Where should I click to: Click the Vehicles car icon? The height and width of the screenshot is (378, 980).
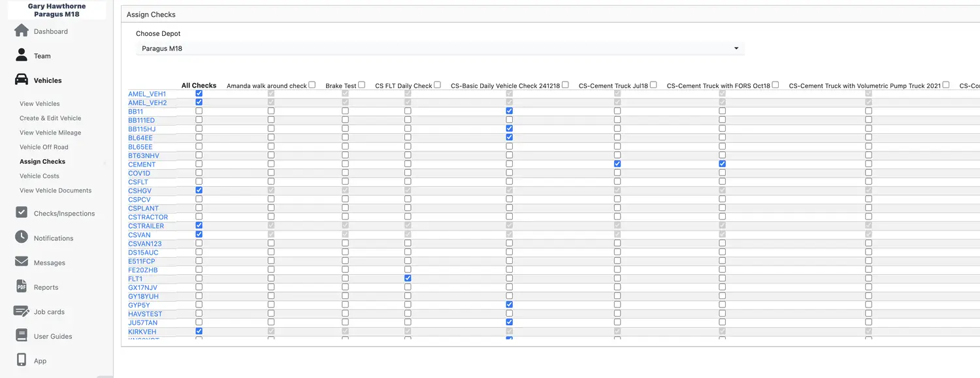pos(22,80)
